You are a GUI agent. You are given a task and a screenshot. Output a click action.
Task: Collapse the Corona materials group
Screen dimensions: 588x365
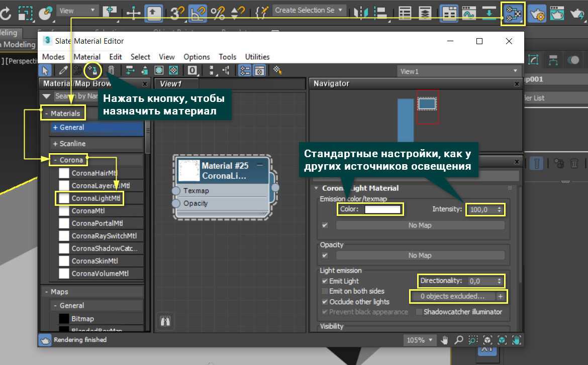69,160
